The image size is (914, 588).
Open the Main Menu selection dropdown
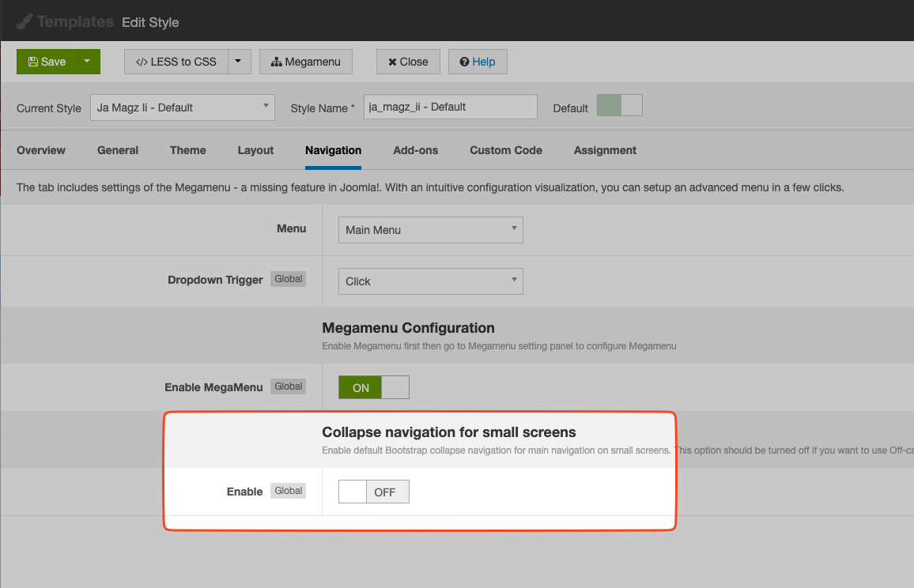click(430, 230)
